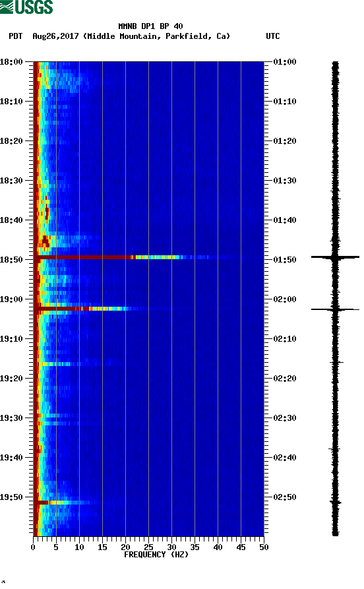Click the '(Middle Mountain, Parkfield, Ca)' location text
This screenshot has width=364, height=589.
coord(157,36)
